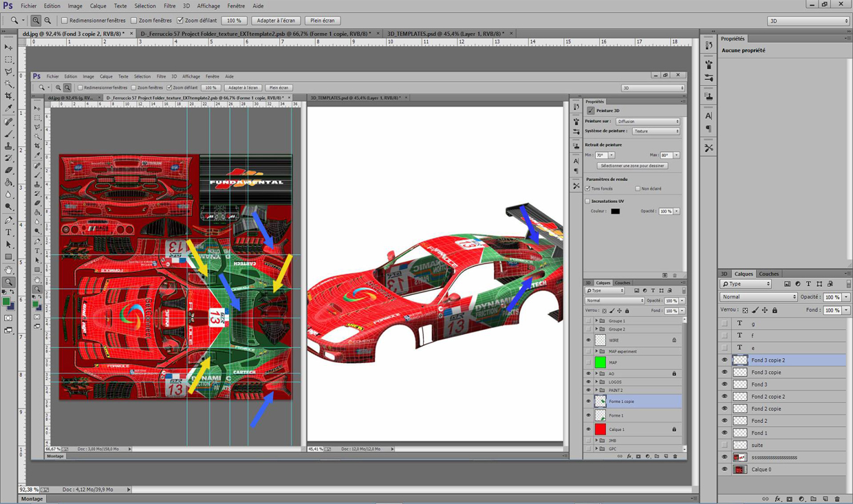
Task: Hide the Fond 1 layer
Action: (724, 433)
